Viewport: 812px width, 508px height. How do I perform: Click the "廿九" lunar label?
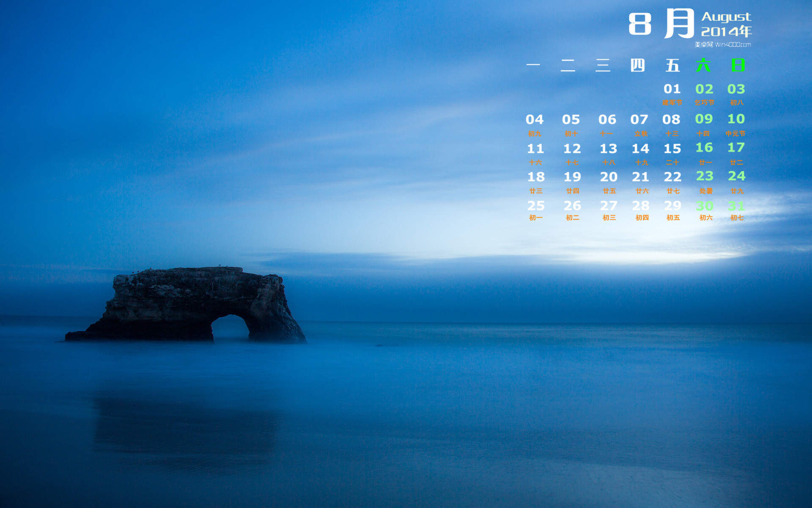[x=737, y=191]
